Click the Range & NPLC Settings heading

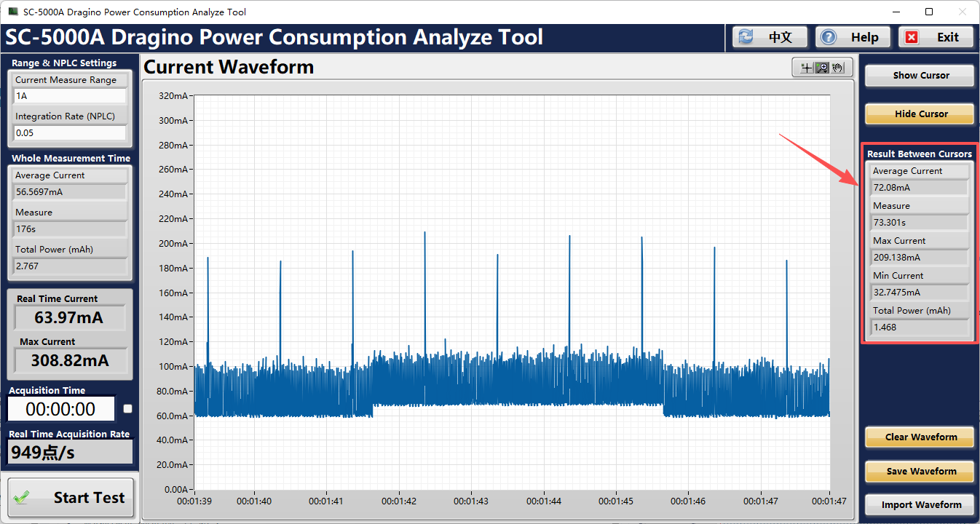[x=64, y=63]
